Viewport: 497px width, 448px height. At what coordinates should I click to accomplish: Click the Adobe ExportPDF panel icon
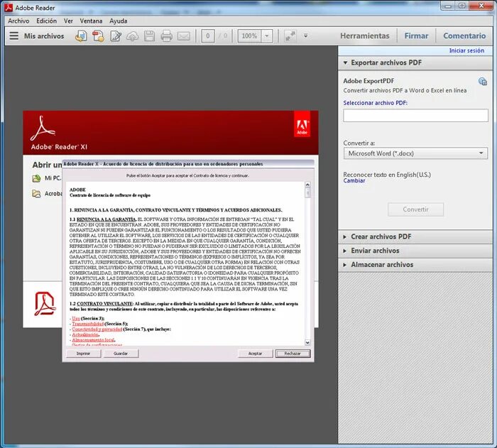482,81
